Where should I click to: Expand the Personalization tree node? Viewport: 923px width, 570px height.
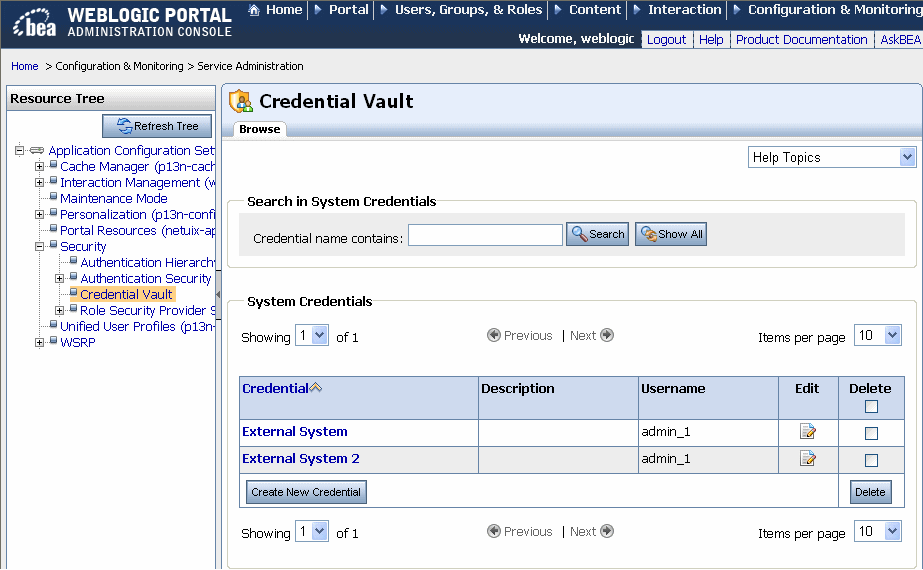click(39, 214)
